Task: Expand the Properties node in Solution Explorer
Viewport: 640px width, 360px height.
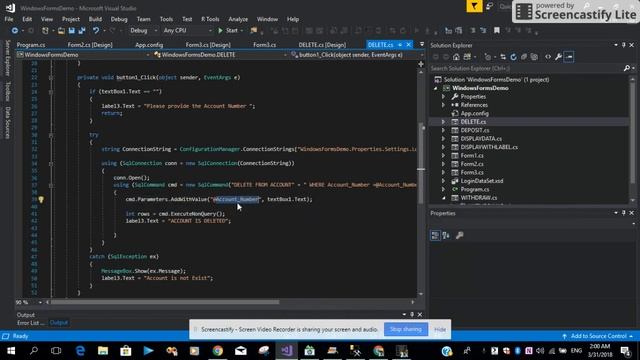Action: click(x=444, y=97)
